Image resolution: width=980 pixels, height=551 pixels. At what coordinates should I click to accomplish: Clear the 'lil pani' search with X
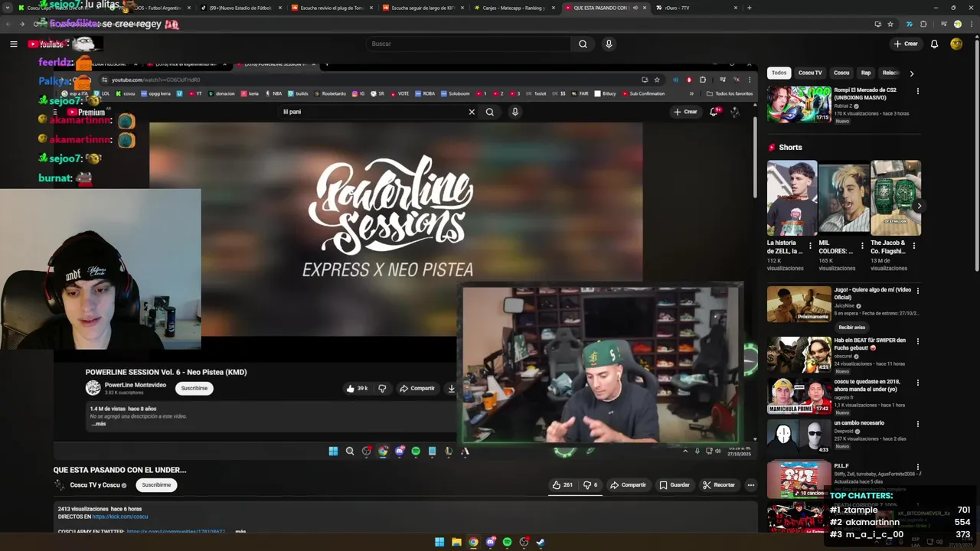[x=472, y=112]
